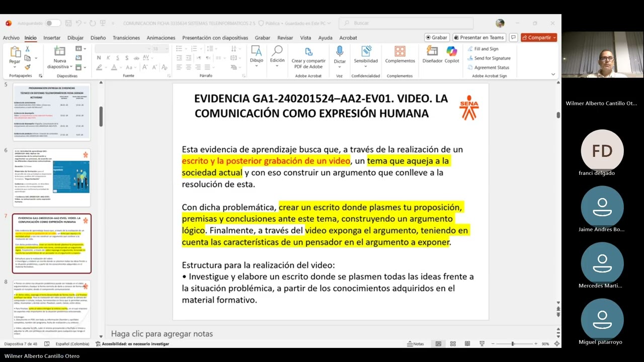Image resolution: width=644 pixels, height=362 pixels.
Task: Click the Nueva diapositiva icon
Action: pyautogui.click(x=60, y=51)
